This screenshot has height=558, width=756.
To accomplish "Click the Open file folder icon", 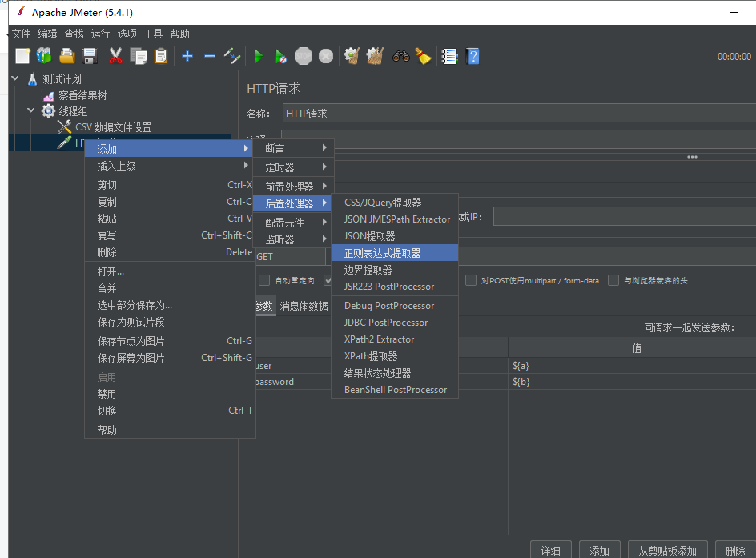I will pos(67,56).
